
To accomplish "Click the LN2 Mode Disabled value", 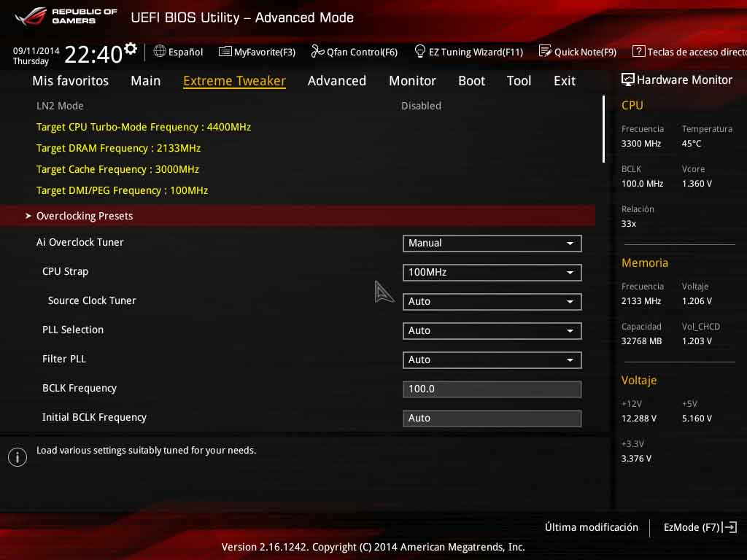I will pos(421,106).
